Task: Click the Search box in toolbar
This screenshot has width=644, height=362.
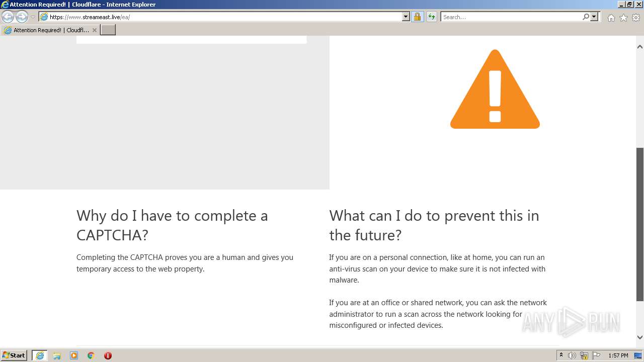Action: [511, 17]
